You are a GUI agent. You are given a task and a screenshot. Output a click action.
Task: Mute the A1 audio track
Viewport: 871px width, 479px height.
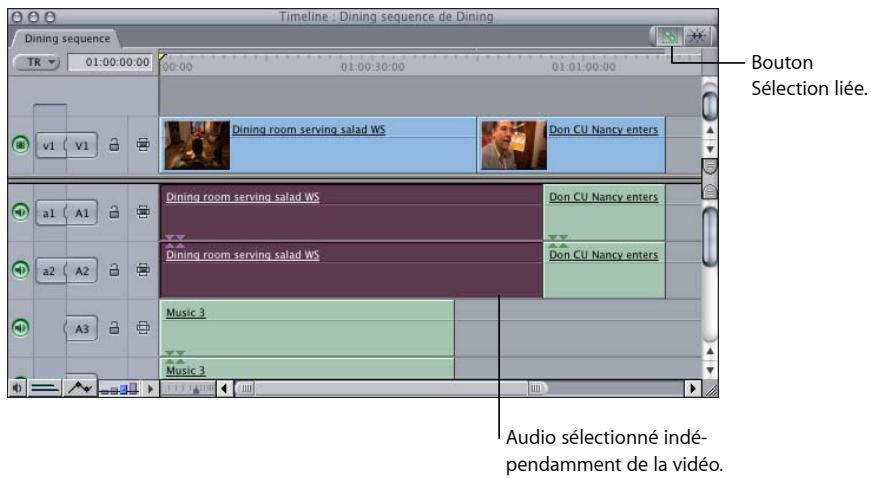[21, 212]
